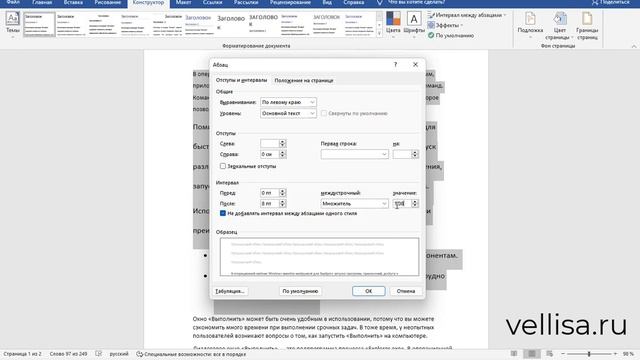
Task: Click the Tell me lightbulb search icon
Action: (380, 3)
